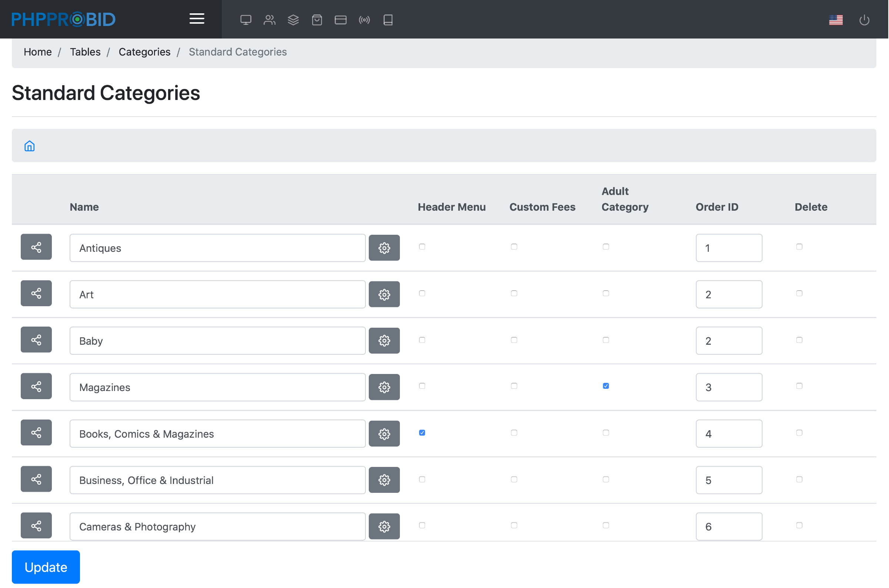Click the power logout icon
Screen dimensions: 889x588
(x=864, y=20)
